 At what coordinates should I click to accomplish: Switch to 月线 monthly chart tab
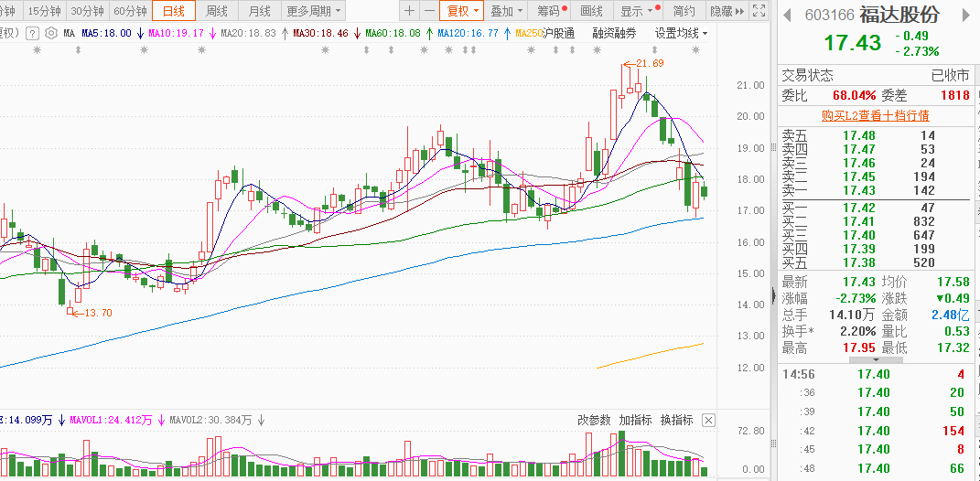click(x=259, y=11)
